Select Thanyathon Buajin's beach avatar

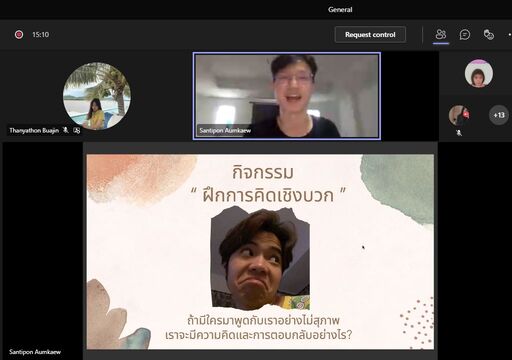[x=97, y=96]
